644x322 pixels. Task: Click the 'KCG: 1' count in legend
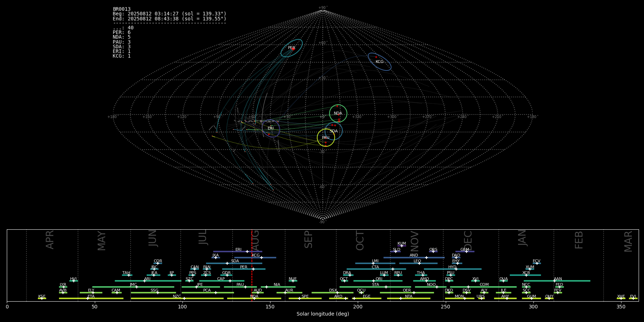coord(122,56)
